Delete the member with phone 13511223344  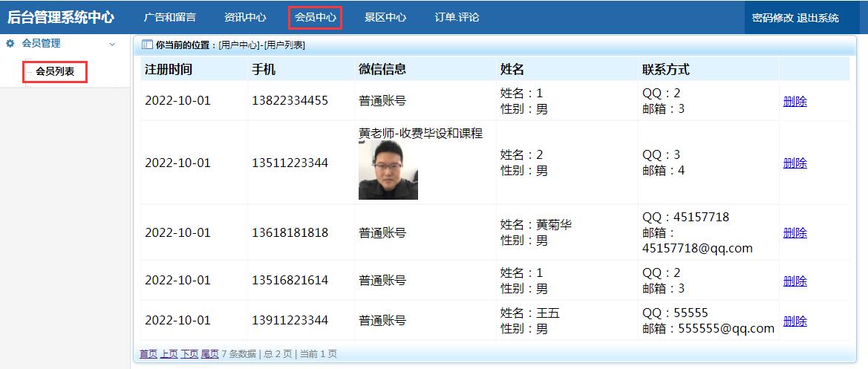(795, 163)
